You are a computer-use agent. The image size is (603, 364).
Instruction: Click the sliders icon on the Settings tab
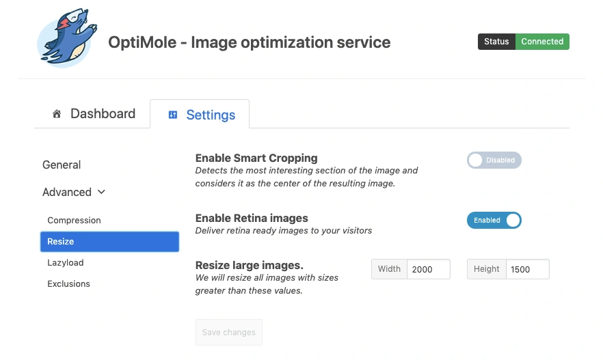[173, 115]
